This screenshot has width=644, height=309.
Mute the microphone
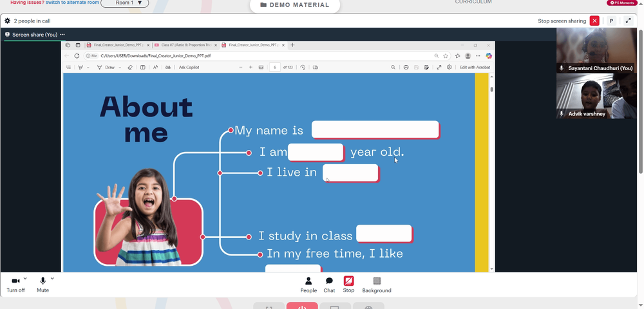(x=43, y=285)
